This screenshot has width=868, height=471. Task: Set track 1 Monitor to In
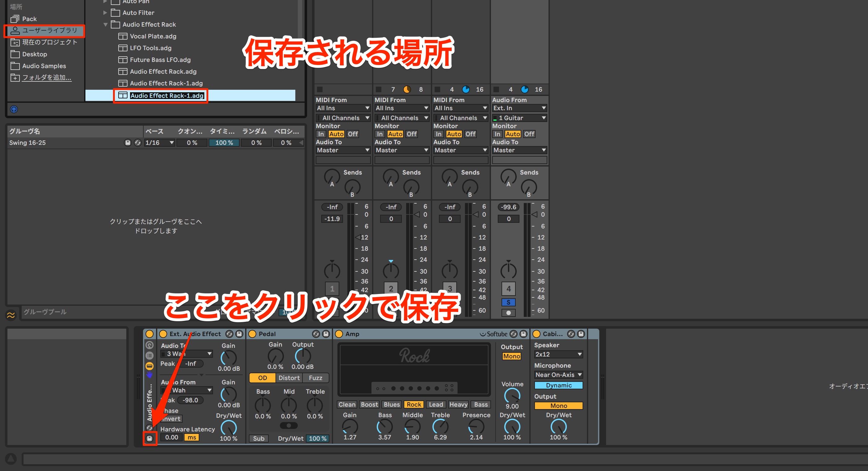click(x=321, y=134)
